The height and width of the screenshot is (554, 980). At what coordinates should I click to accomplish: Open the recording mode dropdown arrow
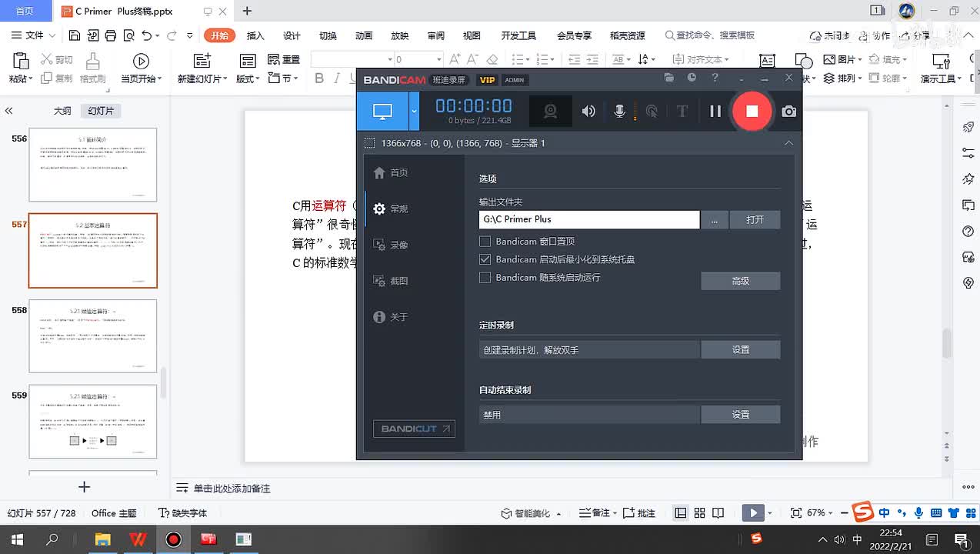pyautogui.click(x=414, y=111)
